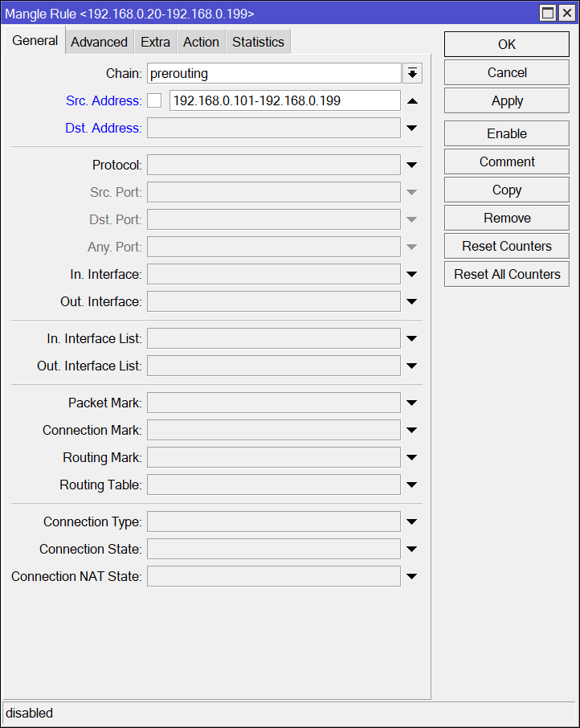Expand the Connection Mark field

(x=412, y=431)
